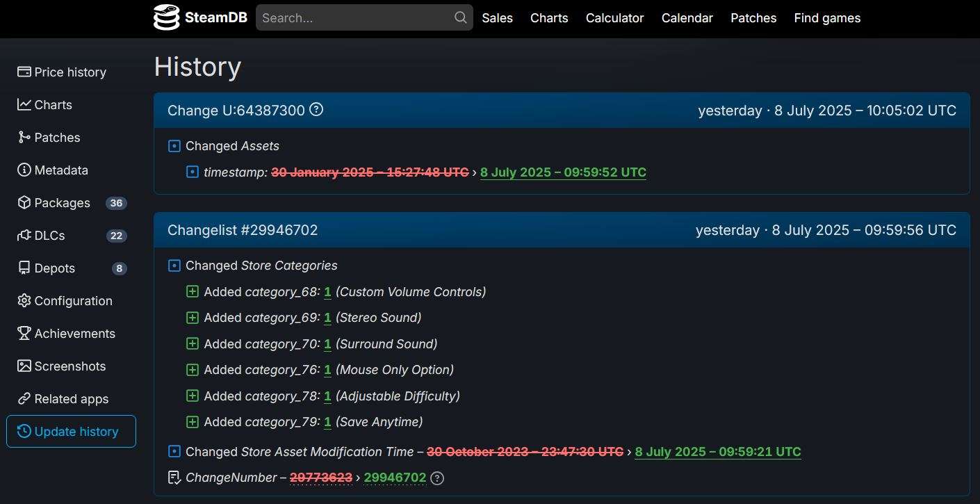Open the Charts top navigation item
The image size is (980, 504).
[x=549, y=18]
